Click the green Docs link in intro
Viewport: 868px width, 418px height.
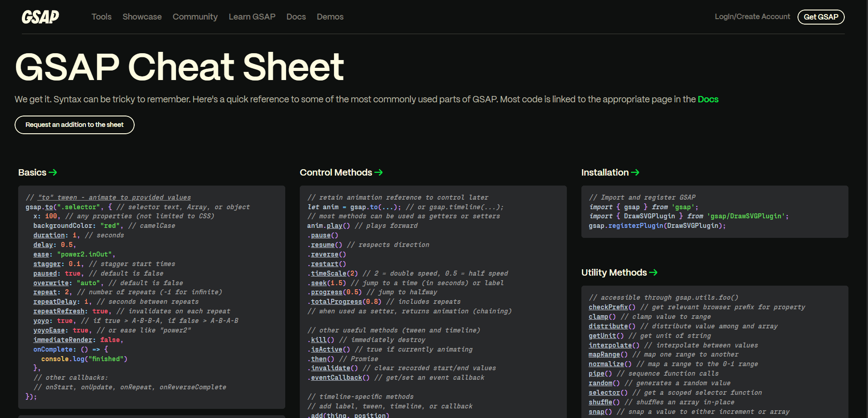click(708, 99)
